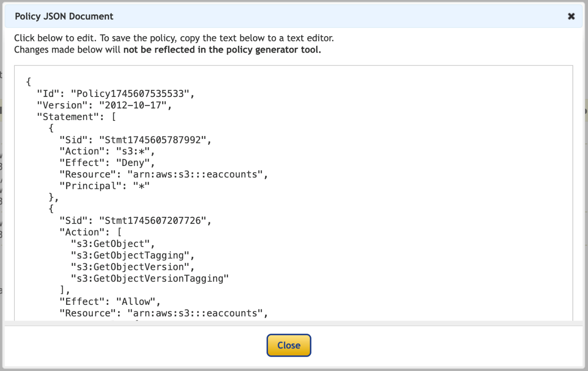Click the "s3:GetObjectVersion" entry
Image resolution: width=588 pixels, height=371 pixels.
pyautogui.click(x=133, y=267)
